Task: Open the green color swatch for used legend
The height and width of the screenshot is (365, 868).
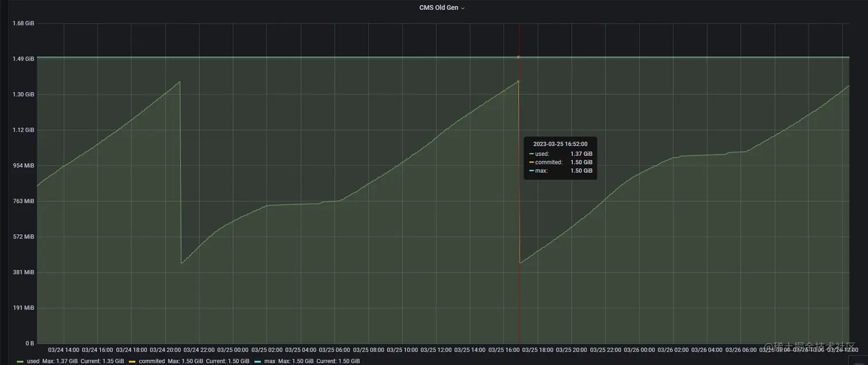Action: pyautogui.click(x=21, y=362)
